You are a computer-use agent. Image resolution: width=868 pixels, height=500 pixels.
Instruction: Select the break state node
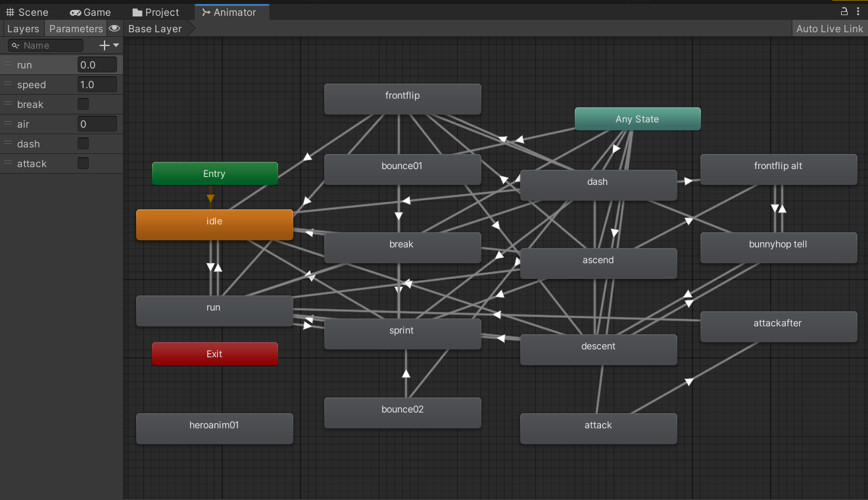tap(402, 247)
